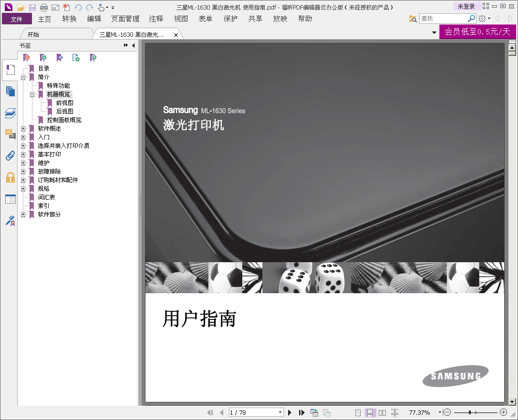518x420 pixels.
Task: Open the Layers panel in the sidebar
Action: [x=10, y=113]
